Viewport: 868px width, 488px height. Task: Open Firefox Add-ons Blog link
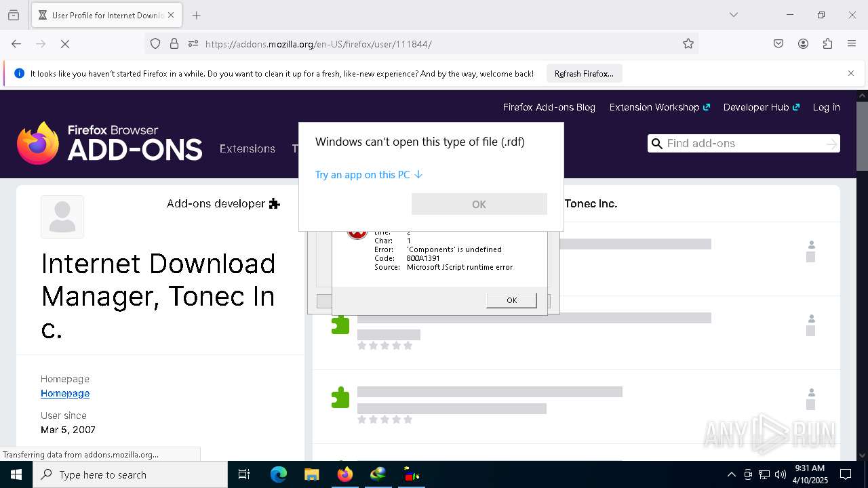549,107
